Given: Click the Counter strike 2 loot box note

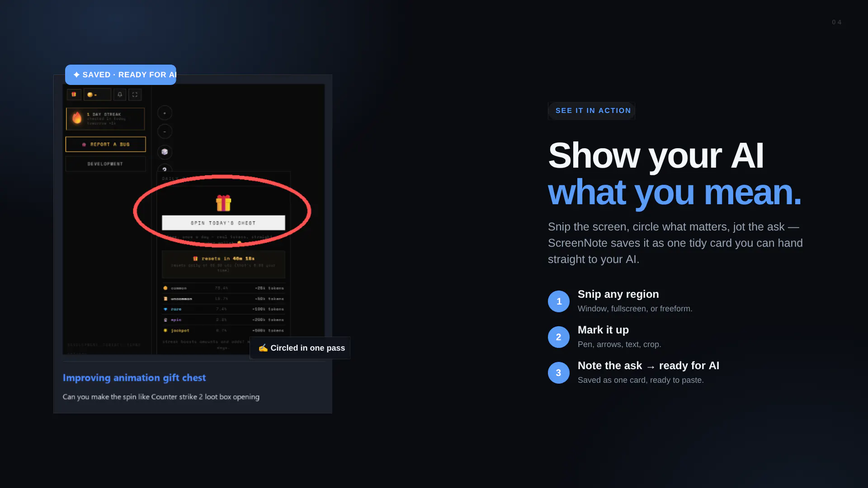Looking at the screenshot, I should pos(161,397).
